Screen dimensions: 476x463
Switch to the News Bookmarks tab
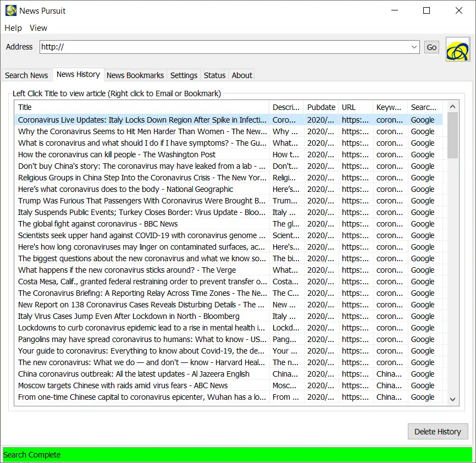tap(135, 75)
